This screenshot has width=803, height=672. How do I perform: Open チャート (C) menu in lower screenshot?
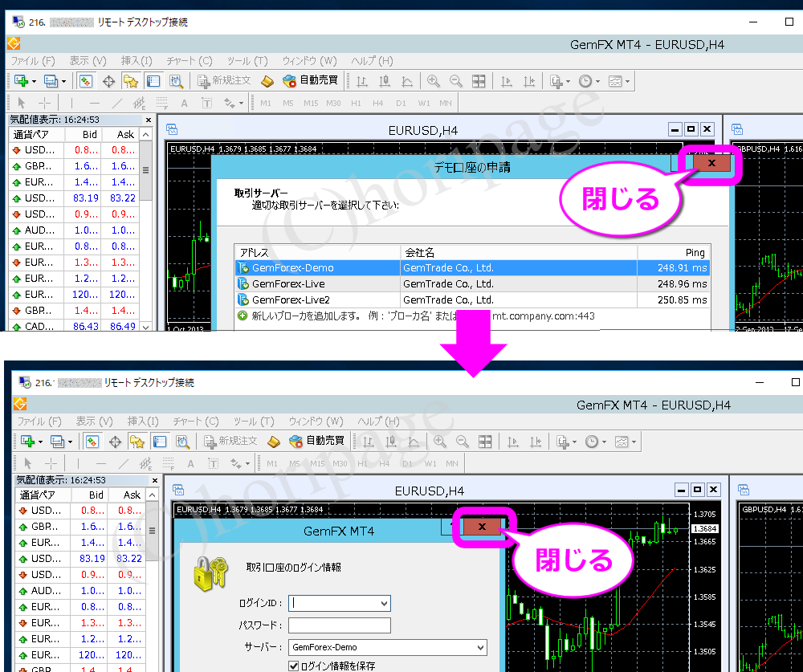click(x=196, y=421)
